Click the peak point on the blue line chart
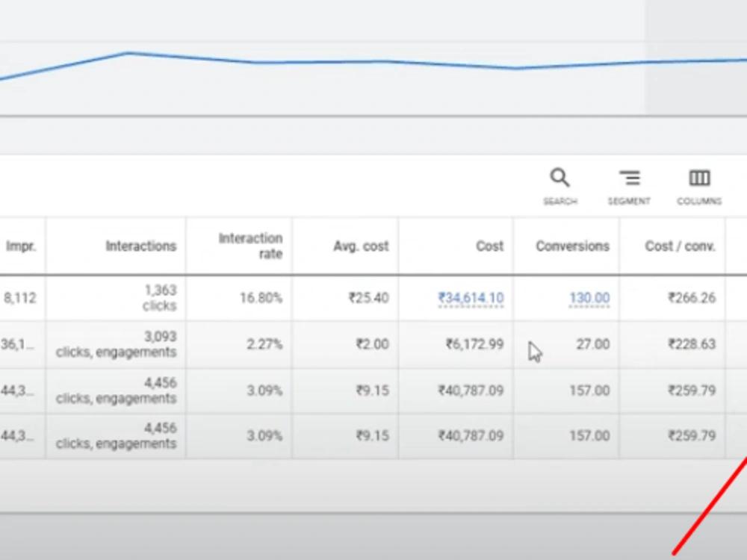747x560 pixels. pos(128,53)
